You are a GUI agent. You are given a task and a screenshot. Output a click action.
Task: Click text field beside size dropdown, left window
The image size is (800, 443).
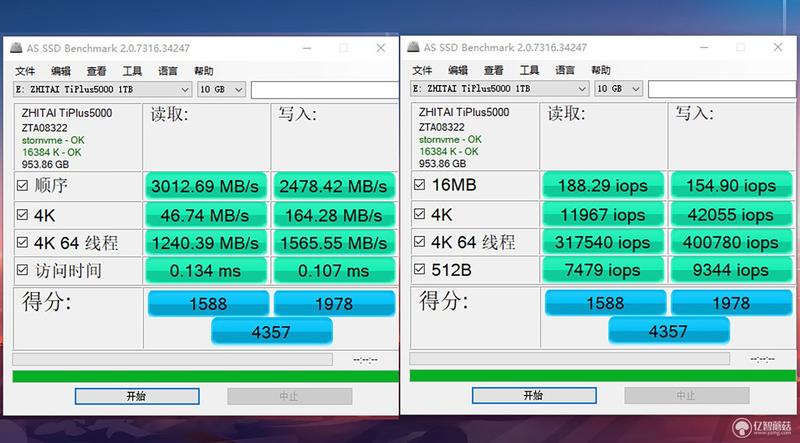coord(324,90)
